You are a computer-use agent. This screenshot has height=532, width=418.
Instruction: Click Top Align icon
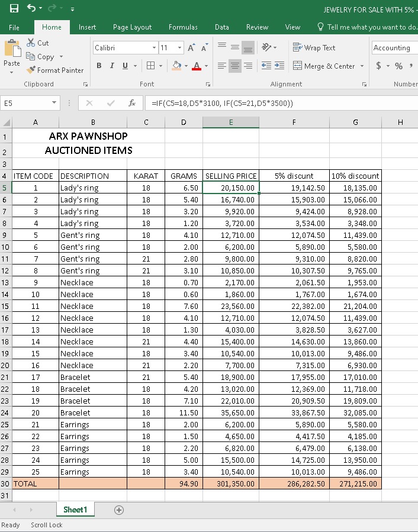pos(222,46)
